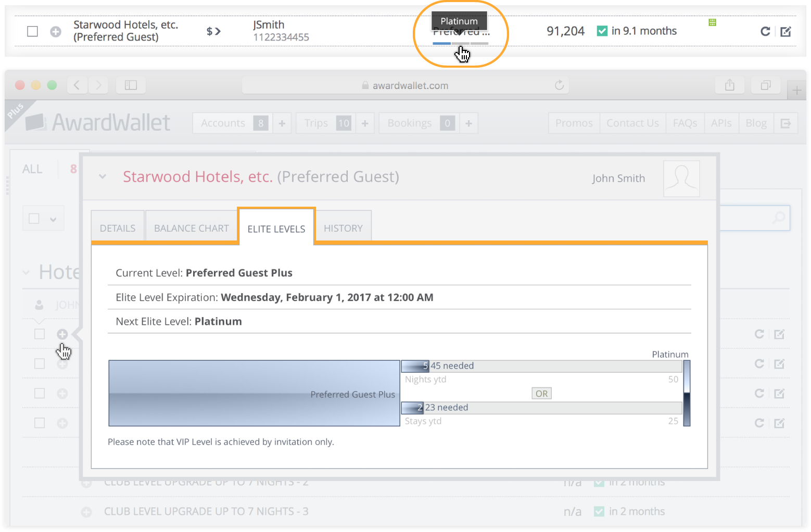Expand the Starwood Hotels row plus icon in the top strip
Screen dimensions: 811x532
[56, 32]
